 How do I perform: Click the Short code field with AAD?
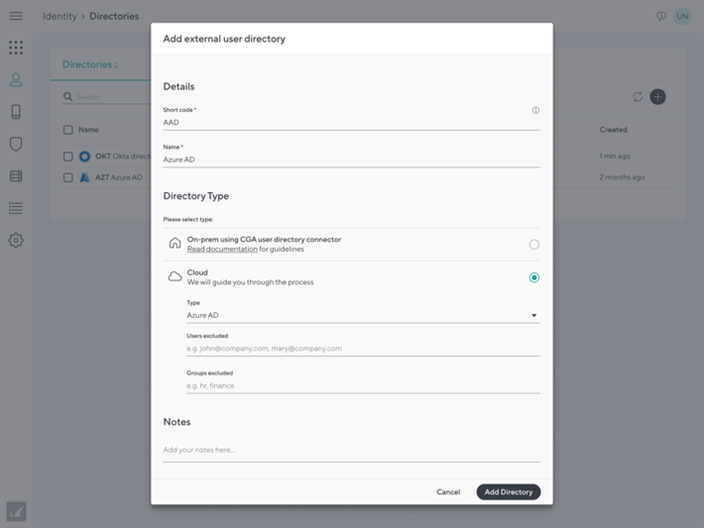[x=352, y=122]
